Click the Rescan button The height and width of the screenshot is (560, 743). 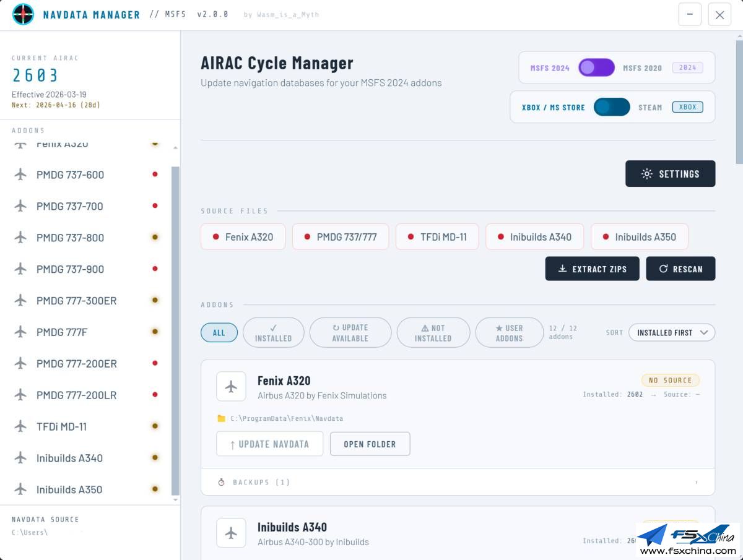[680, 269]
